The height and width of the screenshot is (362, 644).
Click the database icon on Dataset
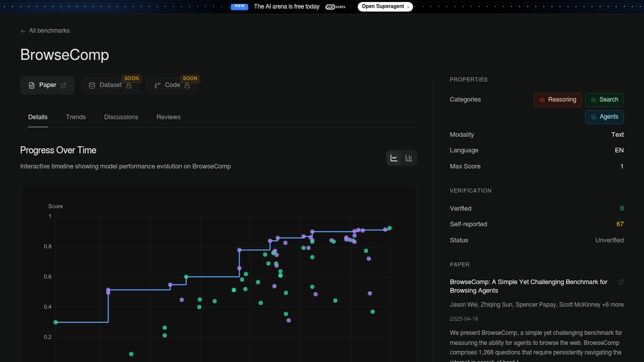92,85
